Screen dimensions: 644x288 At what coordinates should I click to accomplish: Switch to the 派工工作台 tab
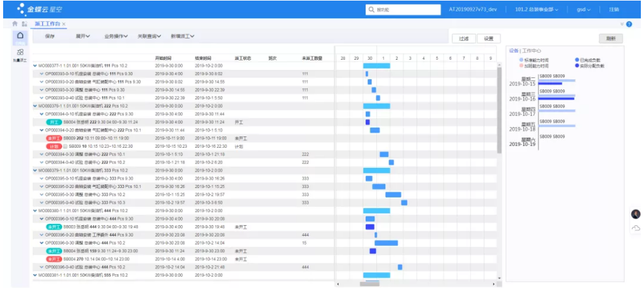(48, 25)
